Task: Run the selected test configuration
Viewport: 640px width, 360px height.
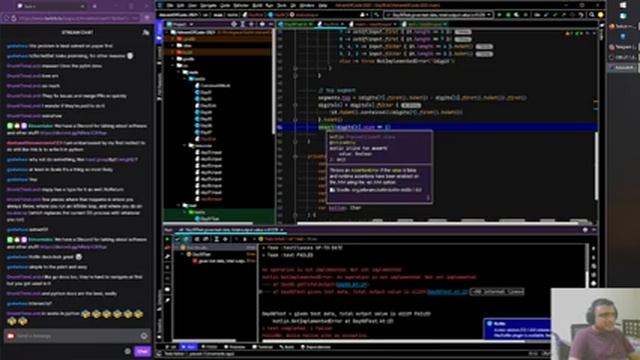Action: point(499,15)
